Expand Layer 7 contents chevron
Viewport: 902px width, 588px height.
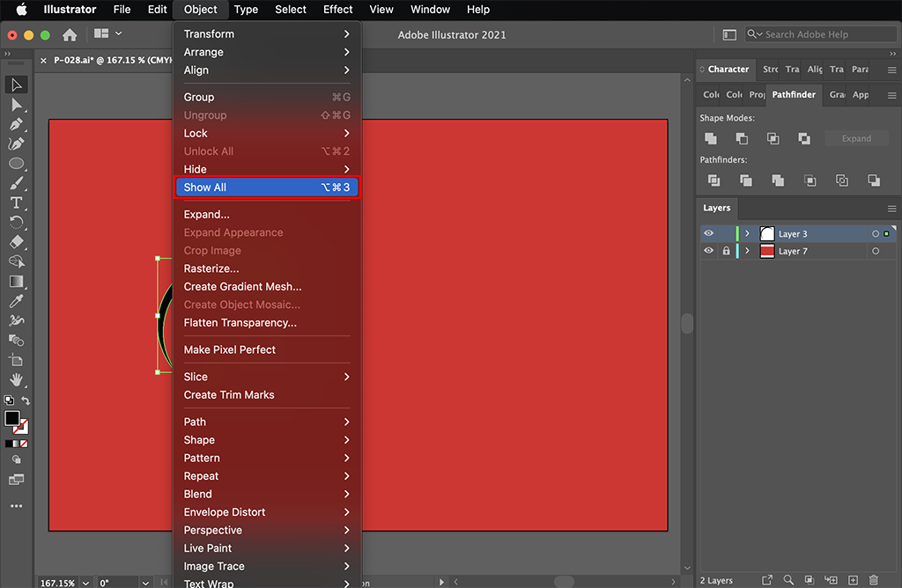[747, 251]
